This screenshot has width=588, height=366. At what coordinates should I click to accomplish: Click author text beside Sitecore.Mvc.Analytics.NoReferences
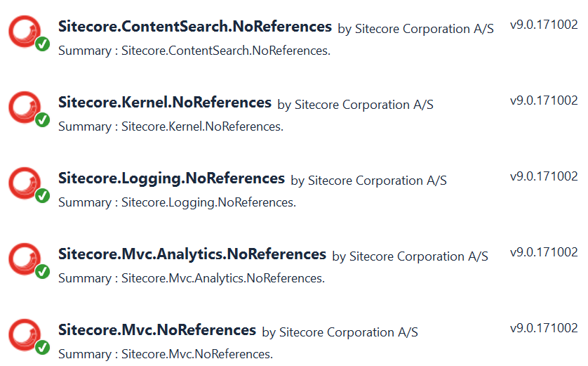[410, 256]
